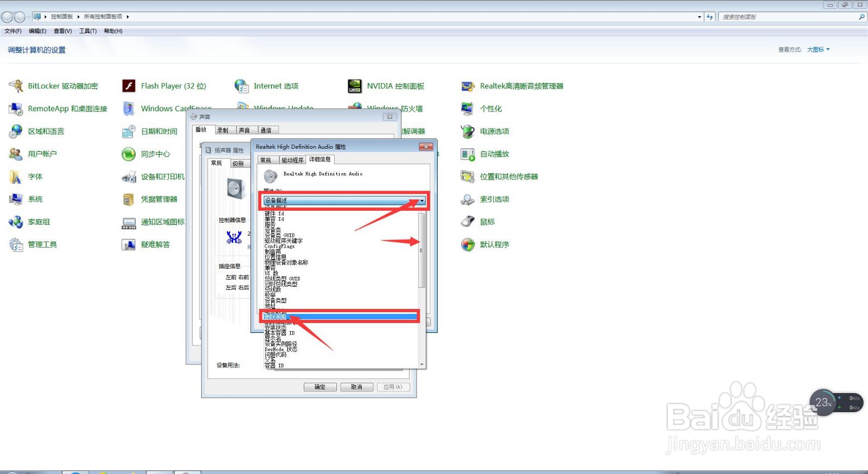Choose DevNode 状态 in property list

click(281, 349)
